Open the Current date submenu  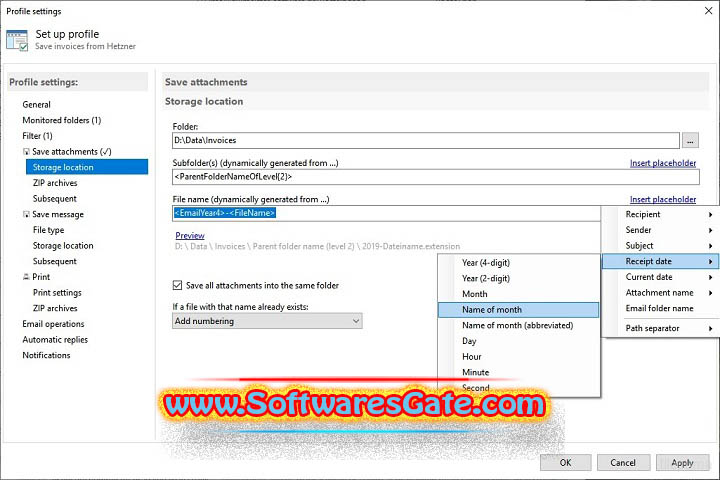[x=660, y=277]
